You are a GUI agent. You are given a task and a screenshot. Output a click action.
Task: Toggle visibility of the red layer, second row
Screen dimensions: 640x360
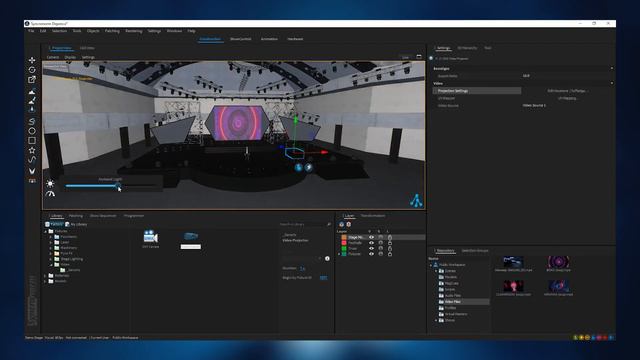tap(371, 243)
